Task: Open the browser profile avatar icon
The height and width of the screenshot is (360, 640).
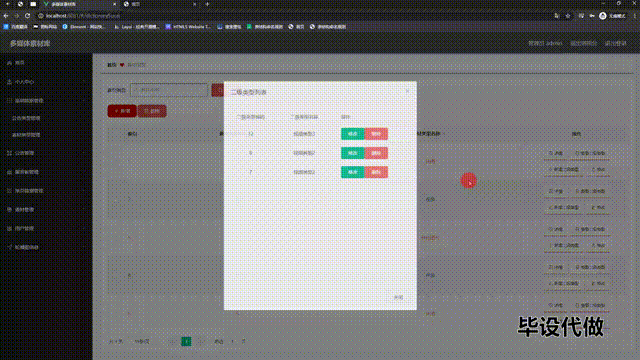Action: click(603, 16)
